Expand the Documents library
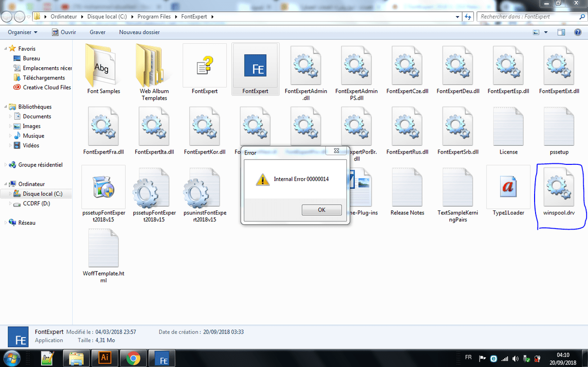Image resolution: width=588 pixels, height=367 pixels. tap(11, 116)
